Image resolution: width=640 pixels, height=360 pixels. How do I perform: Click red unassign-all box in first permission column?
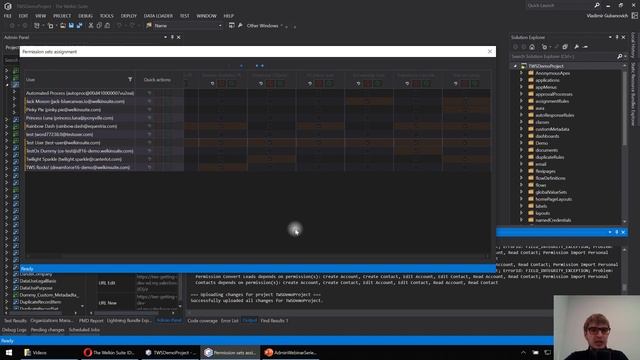click(222, 84)
